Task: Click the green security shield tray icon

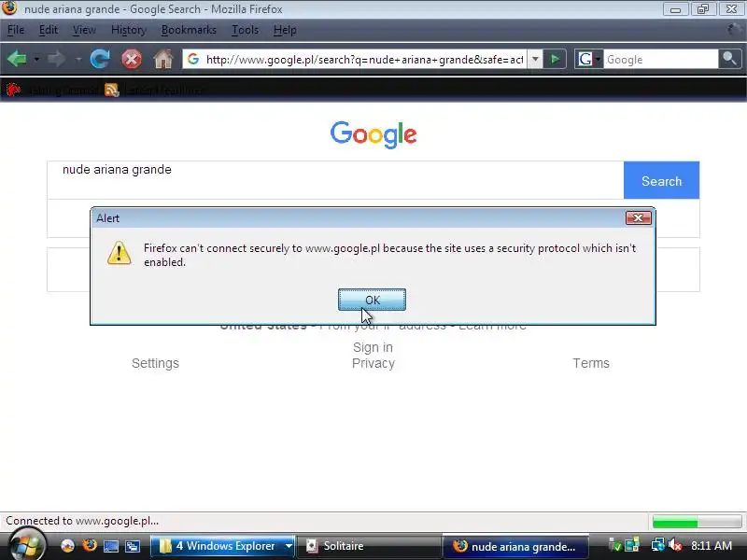Action: [x=615, y=545]
